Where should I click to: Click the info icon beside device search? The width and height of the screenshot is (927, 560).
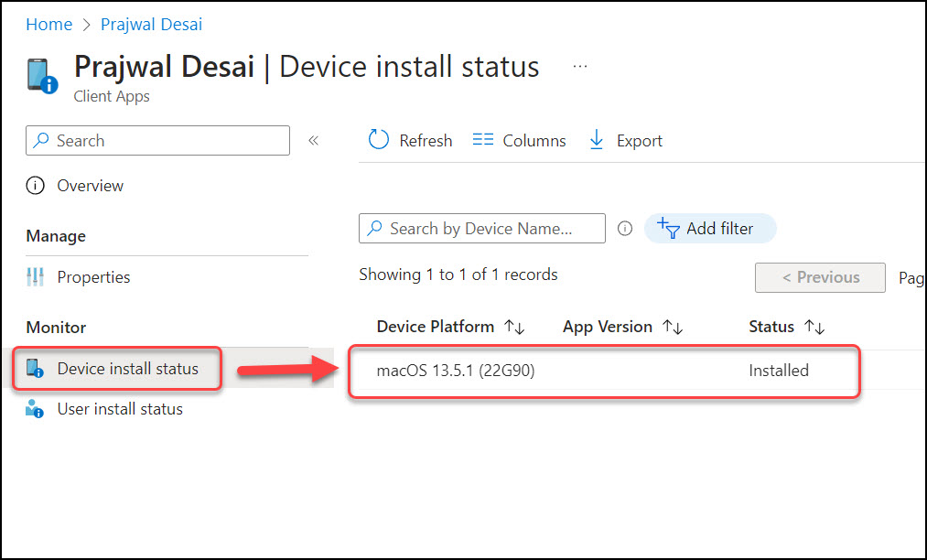pos(625,228)
